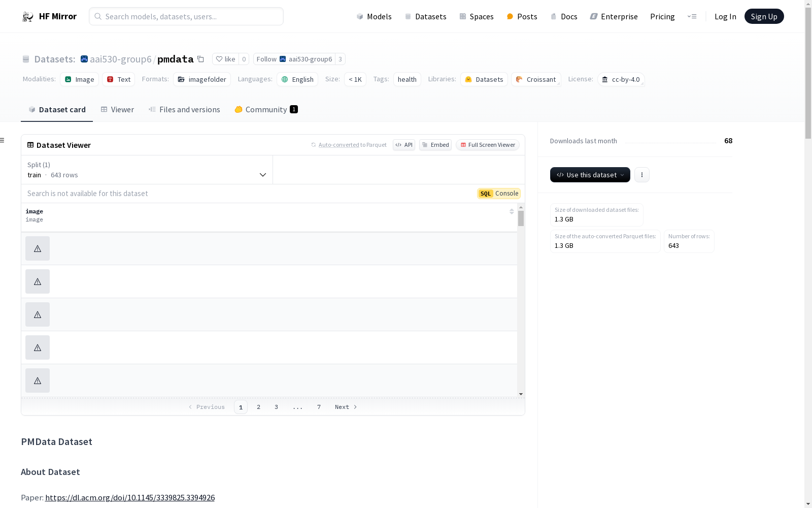Sort the image column with its arrows
The height and width of the screenshot is (508, 812).
tap(512, 211)
